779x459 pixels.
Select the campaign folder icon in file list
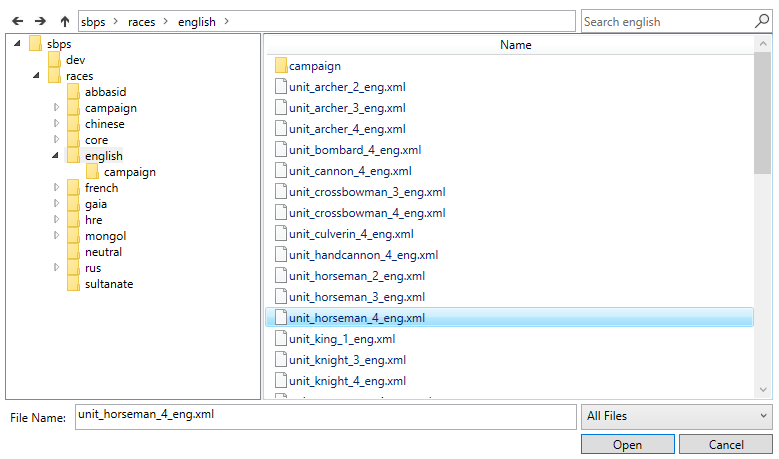(281, 66)
